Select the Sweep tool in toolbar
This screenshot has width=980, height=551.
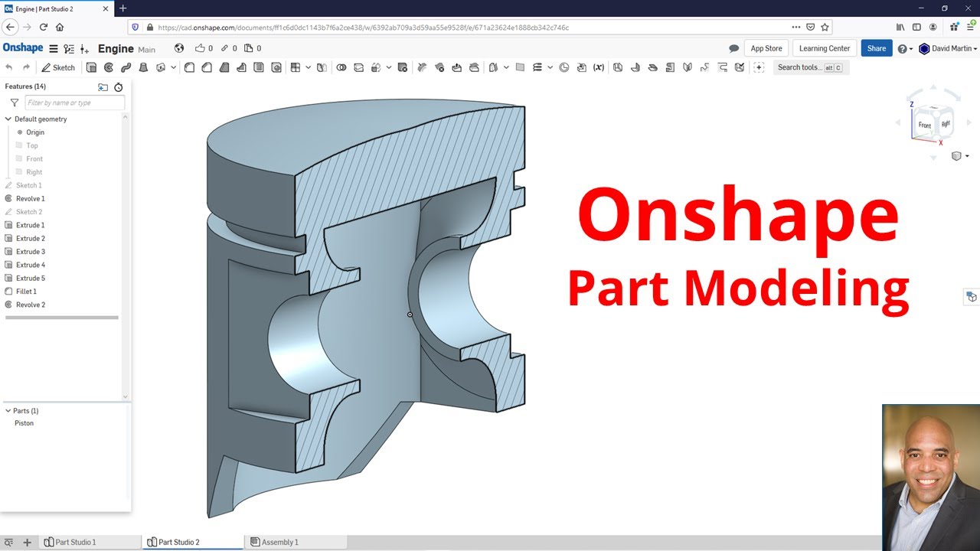tap(126, 67)
